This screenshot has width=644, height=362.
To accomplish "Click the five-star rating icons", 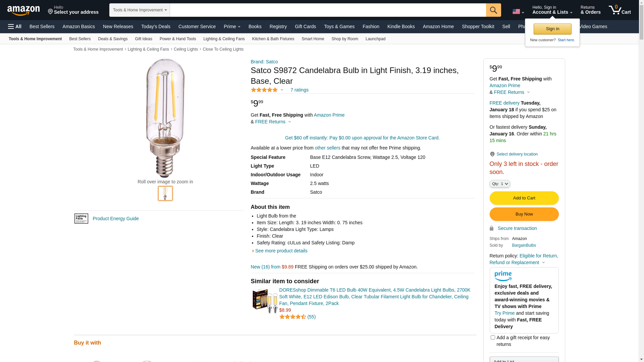I will pos(264,90).
